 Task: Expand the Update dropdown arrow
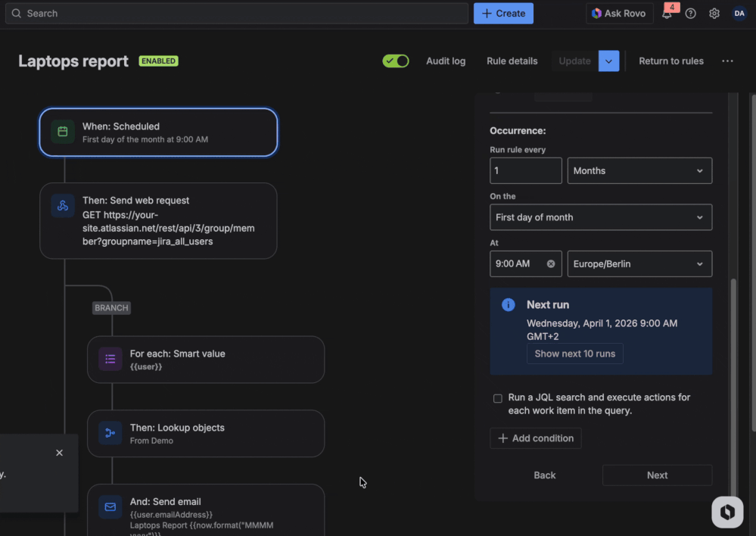pyautogui.click(x=608, y=61)
